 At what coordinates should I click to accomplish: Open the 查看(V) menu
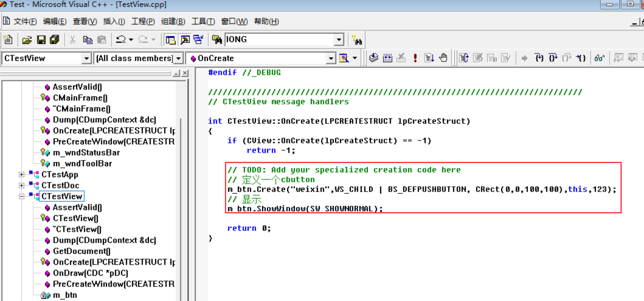(85, 21)
